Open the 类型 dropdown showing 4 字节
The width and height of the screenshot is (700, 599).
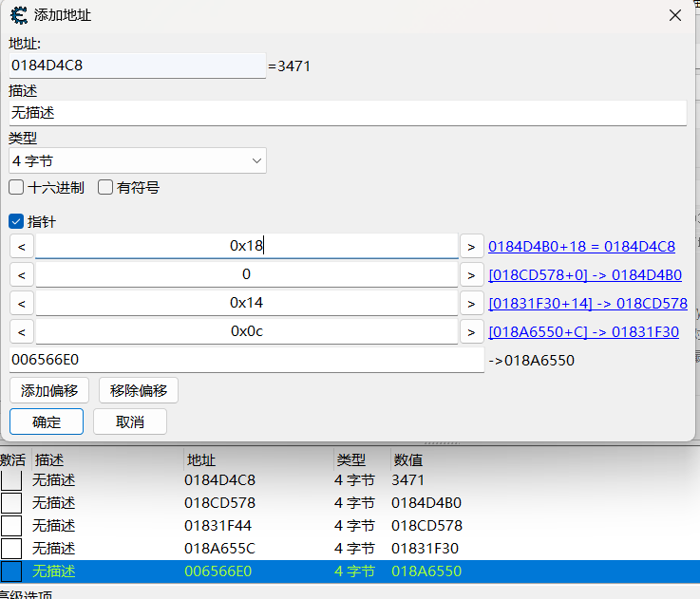point(138,160)
